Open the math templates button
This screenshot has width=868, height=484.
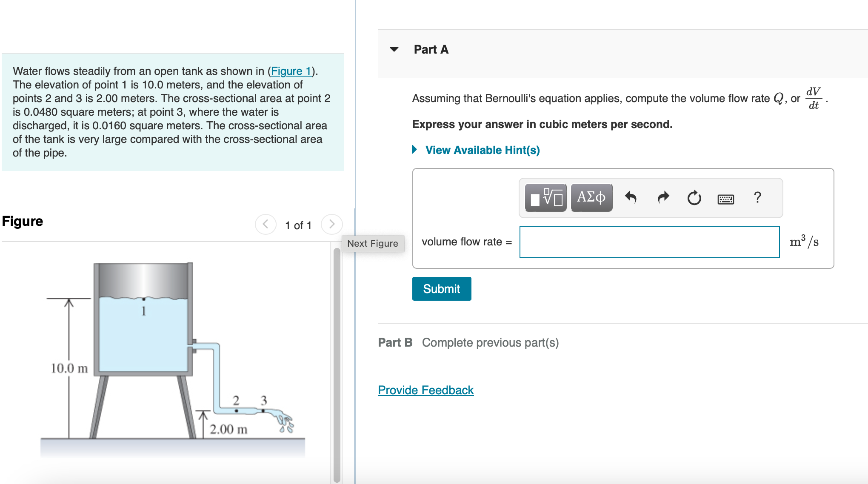click(x=545, y=198)
